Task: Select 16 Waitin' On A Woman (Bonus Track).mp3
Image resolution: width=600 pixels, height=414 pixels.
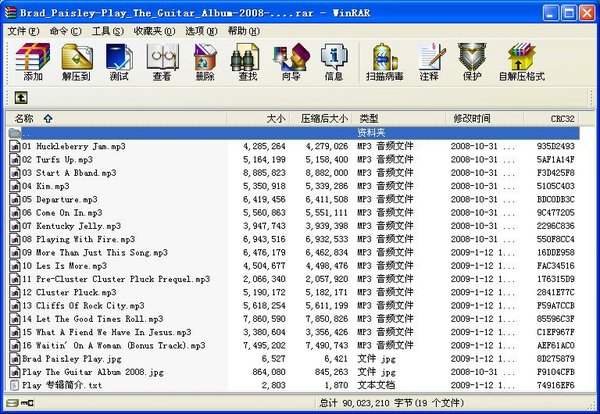Action: tap(114, 346)
